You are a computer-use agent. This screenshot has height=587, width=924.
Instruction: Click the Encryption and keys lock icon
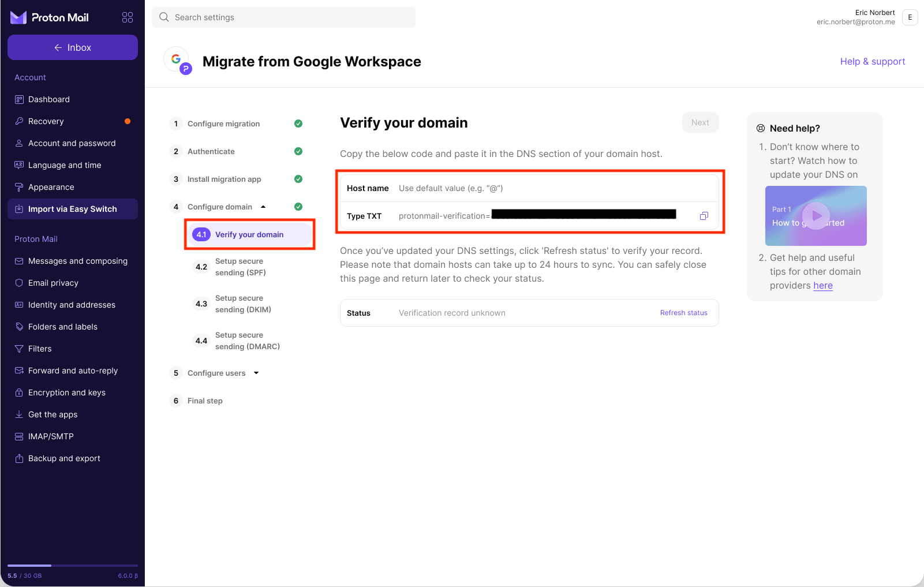pos(19,392)
